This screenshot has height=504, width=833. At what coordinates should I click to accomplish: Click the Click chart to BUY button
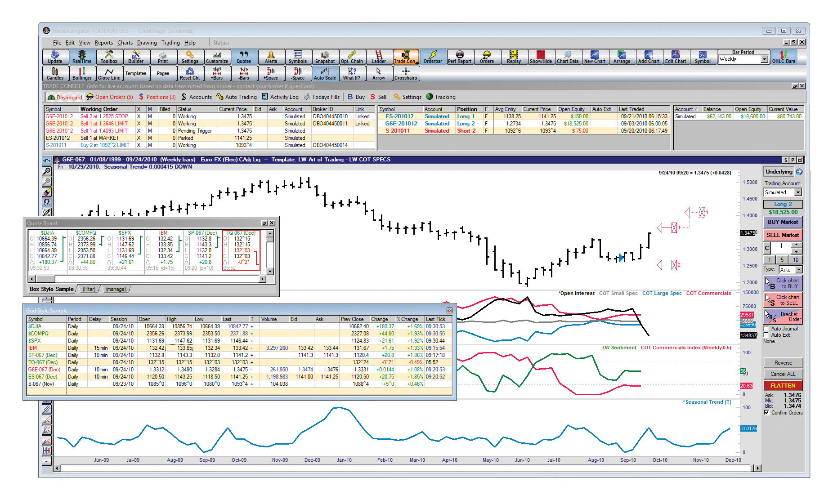(783, 283)
